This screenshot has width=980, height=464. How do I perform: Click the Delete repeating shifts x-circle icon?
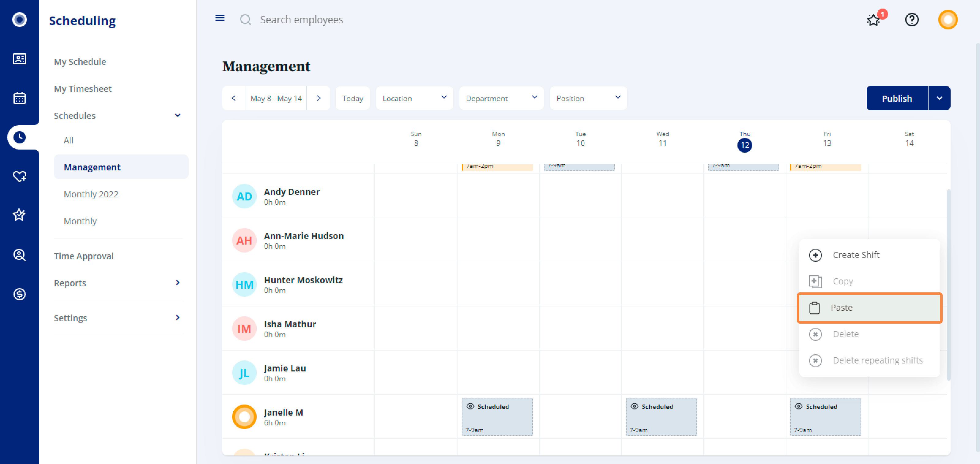pos(815,360)
